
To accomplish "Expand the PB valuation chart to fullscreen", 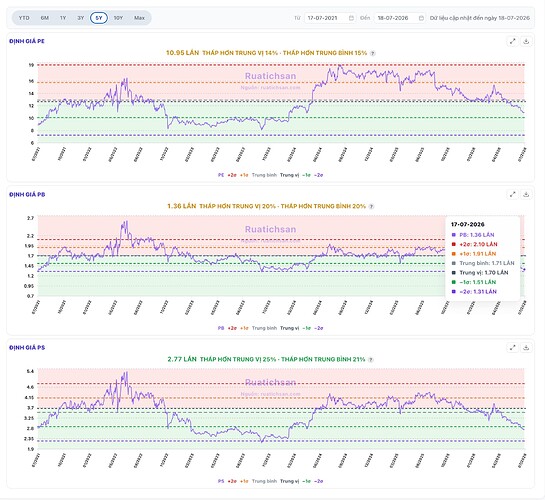I will point(512,194).
